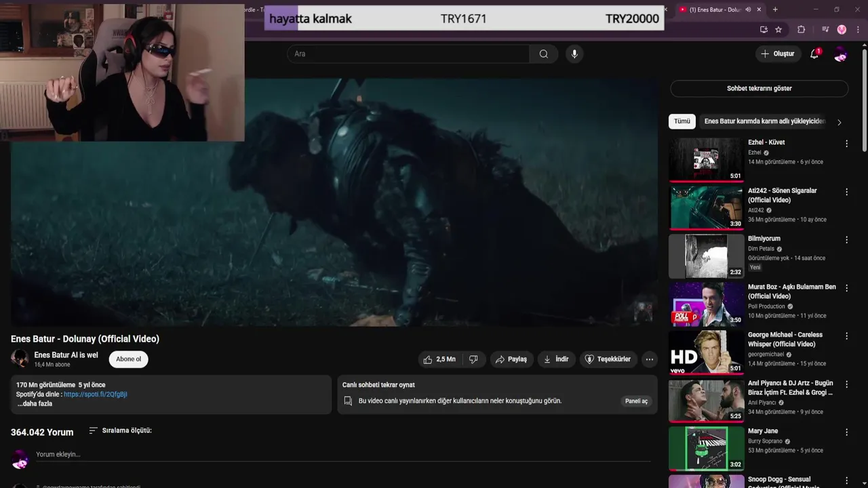Click Enes Batur channel avatar
This screenshot has width=868, height=488.
coord(20,359)
